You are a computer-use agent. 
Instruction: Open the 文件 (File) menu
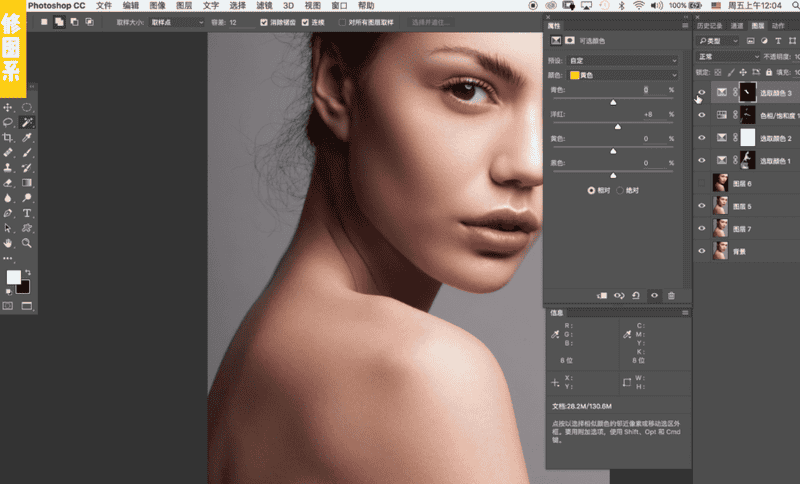click(x=104, y=6)
